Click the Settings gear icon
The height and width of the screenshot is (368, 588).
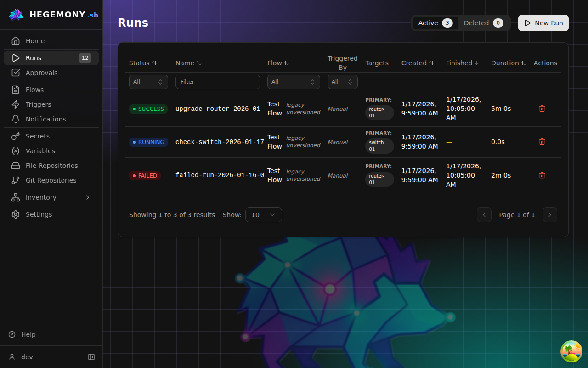[x=16, y=214]
